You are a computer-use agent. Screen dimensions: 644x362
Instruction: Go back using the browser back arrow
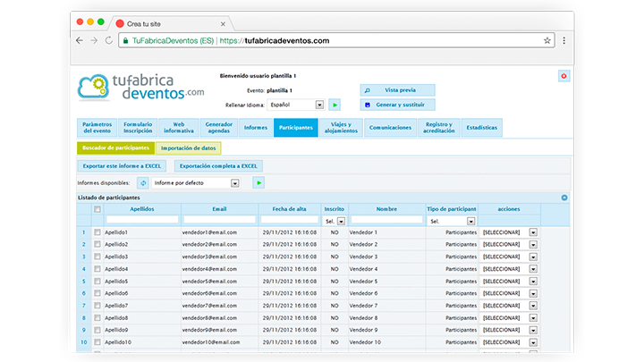pos(80,40)
